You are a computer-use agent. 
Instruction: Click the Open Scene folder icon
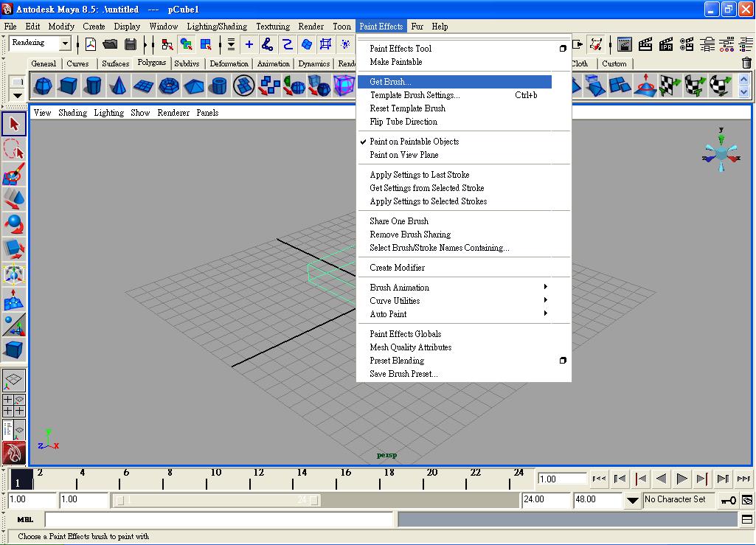pos(110,44)
